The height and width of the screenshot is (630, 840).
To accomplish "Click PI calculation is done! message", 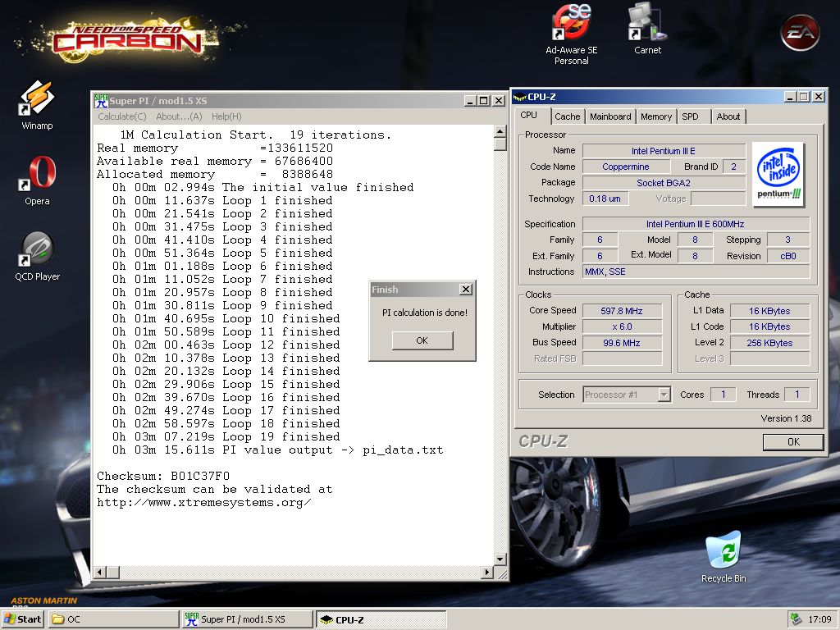I will point(424,313).
